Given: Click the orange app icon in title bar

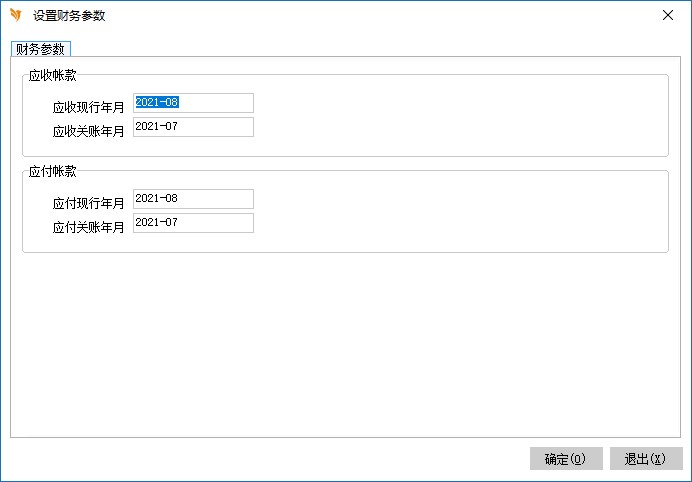Looking at the screenshot, I should [15, 16].
